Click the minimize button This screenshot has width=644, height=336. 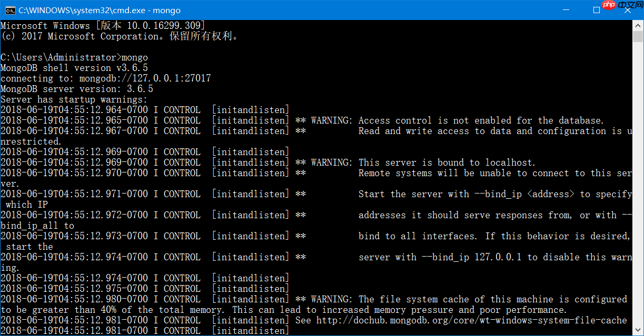point(566,10)
